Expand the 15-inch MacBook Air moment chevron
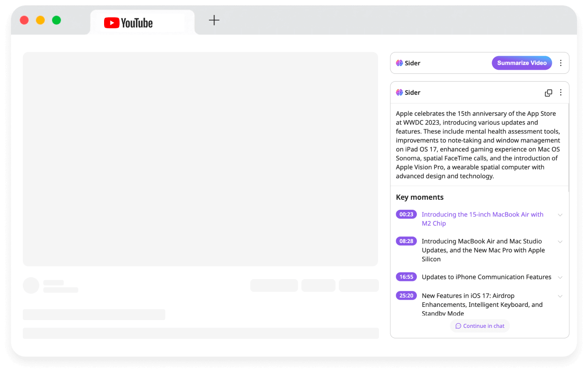 pos(560,215)
